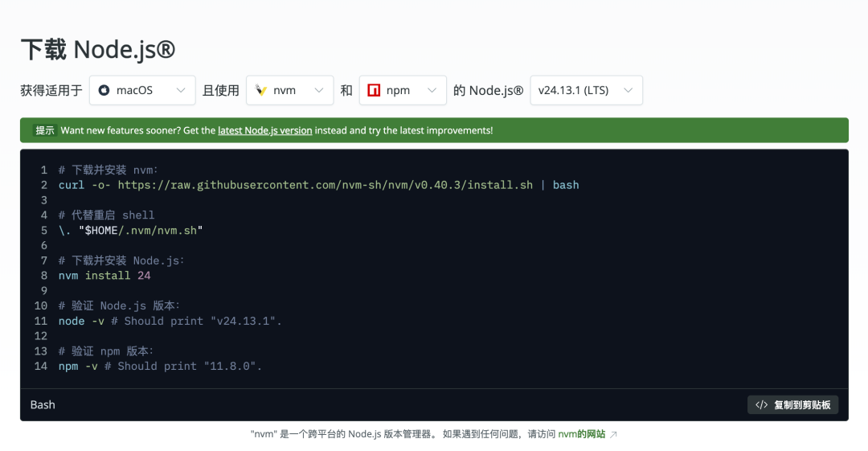
Task: Click the node -v command line
Action: [170, 322]
